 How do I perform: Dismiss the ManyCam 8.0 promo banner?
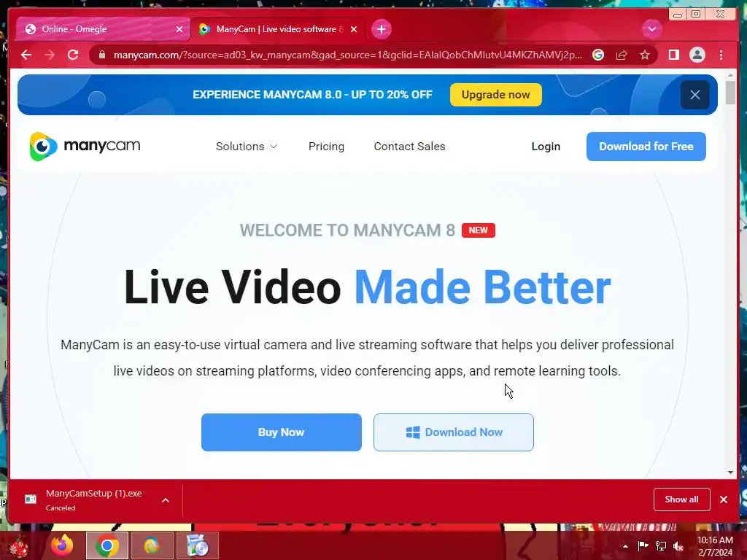click(694, 95)
